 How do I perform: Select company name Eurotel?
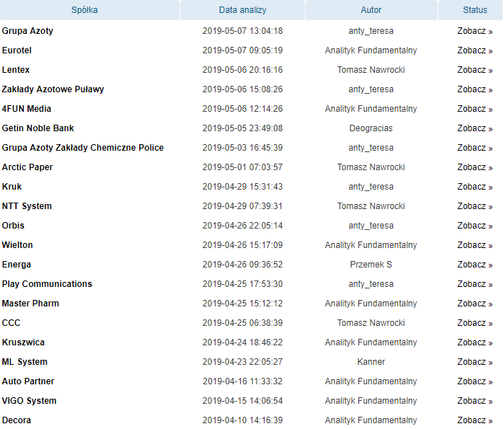point(17,50)
